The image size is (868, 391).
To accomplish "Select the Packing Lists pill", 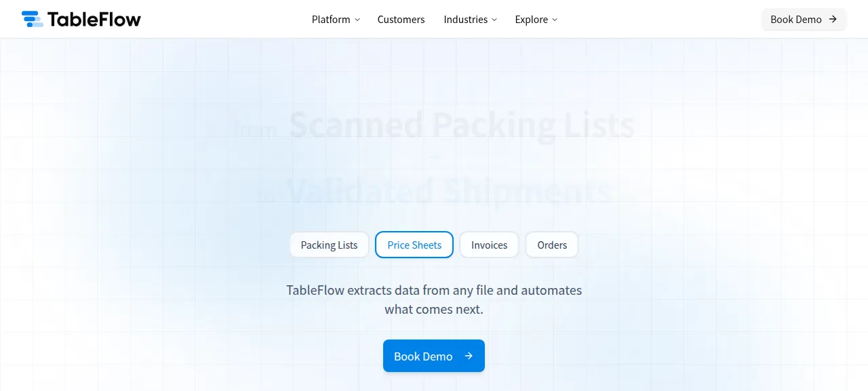I will click(x=329, y=245).
